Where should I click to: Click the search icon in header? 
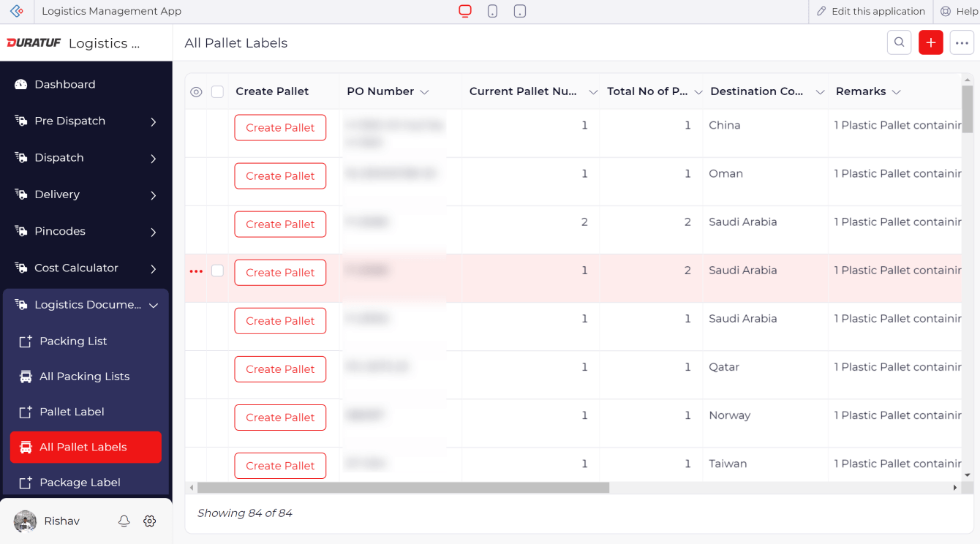coord(899,42)
